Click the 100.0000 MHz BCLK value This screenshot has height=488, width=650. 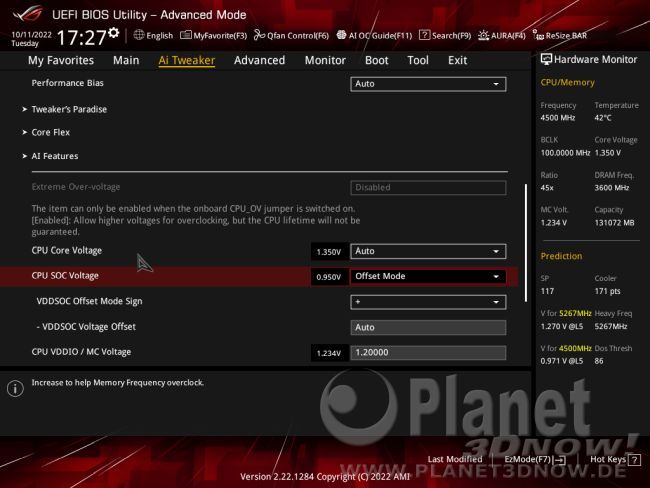click(x=565, y=153)
